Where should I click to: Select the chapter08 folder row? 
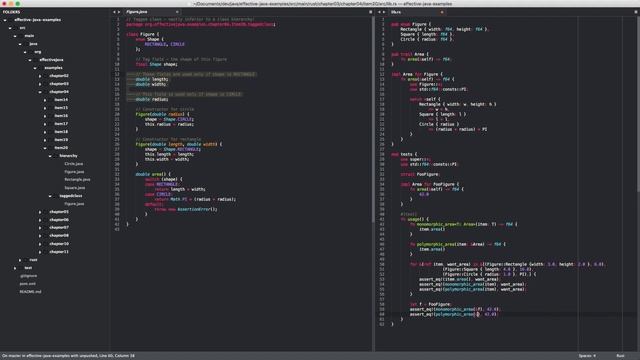point(59,236)
